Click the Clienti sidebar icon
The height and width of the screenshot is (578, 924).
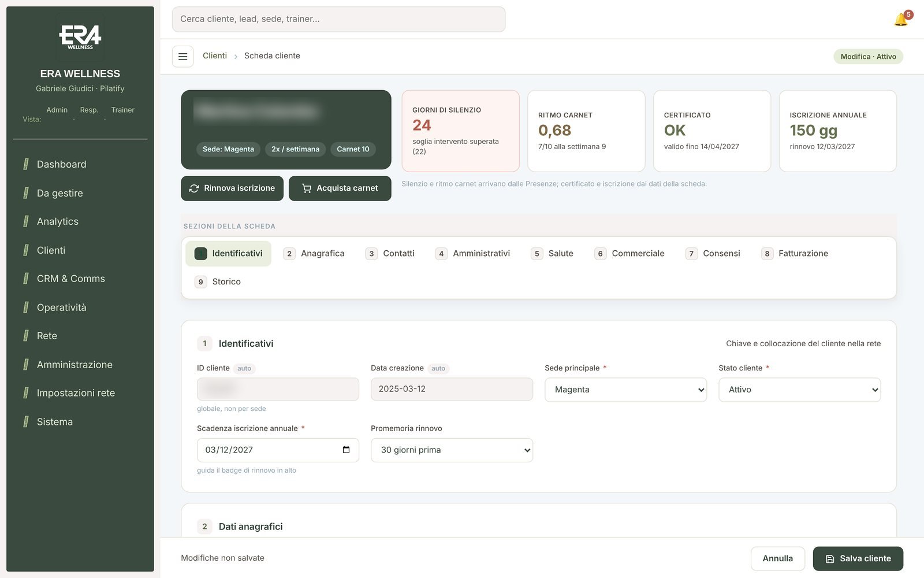click(x=25, y=250)
